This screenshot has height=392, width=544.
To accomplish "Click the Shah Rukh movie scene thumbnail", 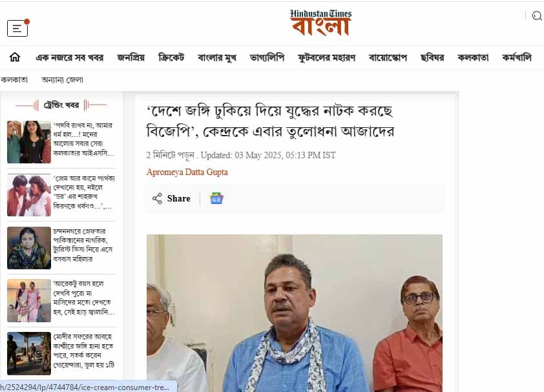I will [29, 195].
